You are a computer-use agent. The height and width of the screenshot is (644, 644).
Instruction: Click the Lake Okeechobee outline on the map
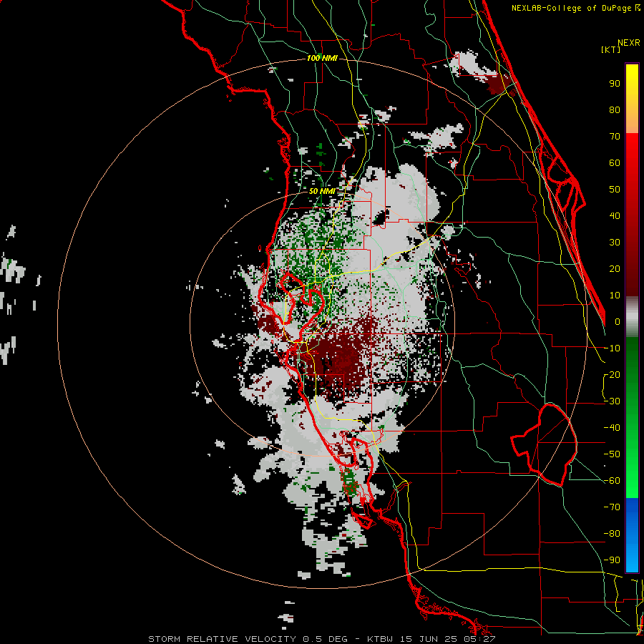(546, 444)
